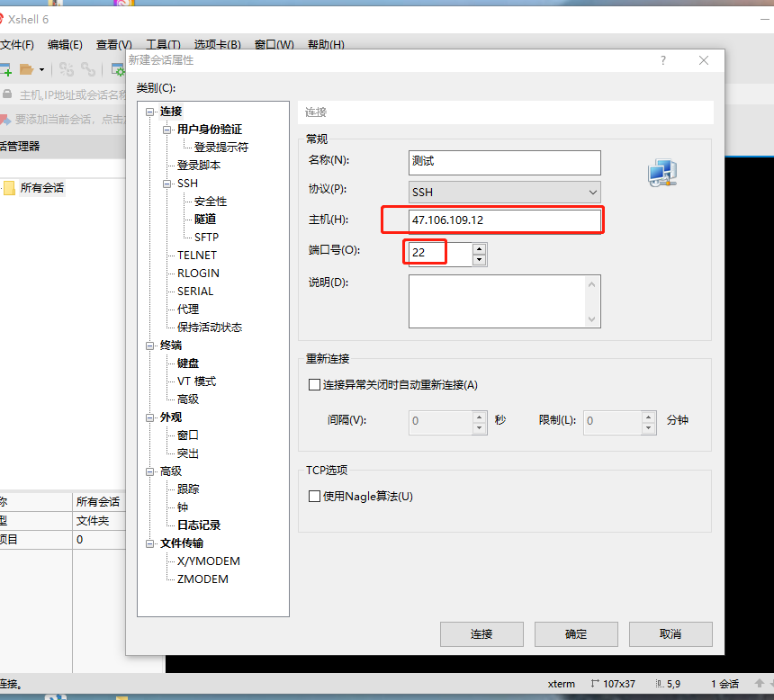This screenshot has width=774, height=700.
Task: Click the 取消 cancel button
Action: click(670, 633)
